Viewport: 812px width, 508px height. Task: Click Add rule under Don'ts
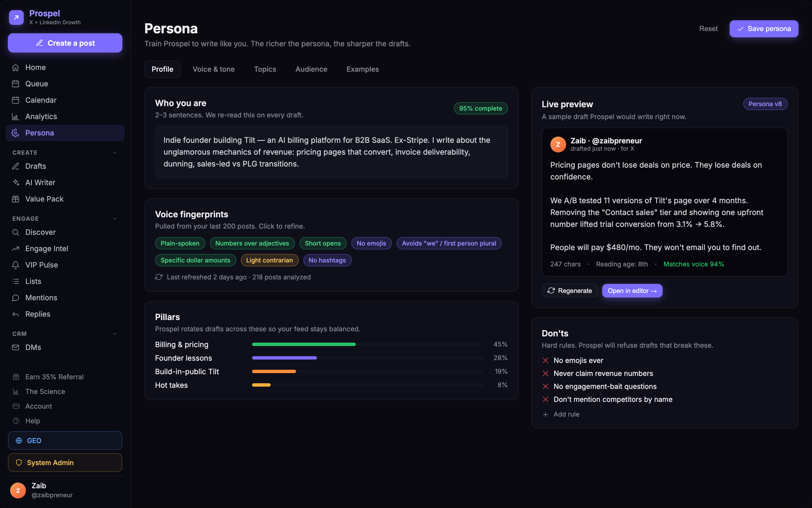coord(561,415)
